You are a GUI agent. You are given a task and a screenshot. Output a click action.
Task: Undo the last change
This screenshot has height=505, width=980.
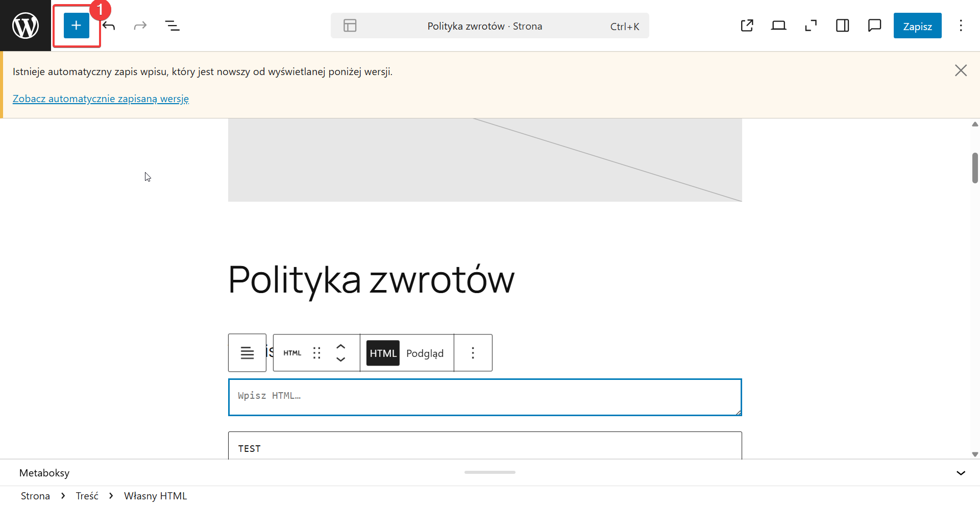[109, 26]
